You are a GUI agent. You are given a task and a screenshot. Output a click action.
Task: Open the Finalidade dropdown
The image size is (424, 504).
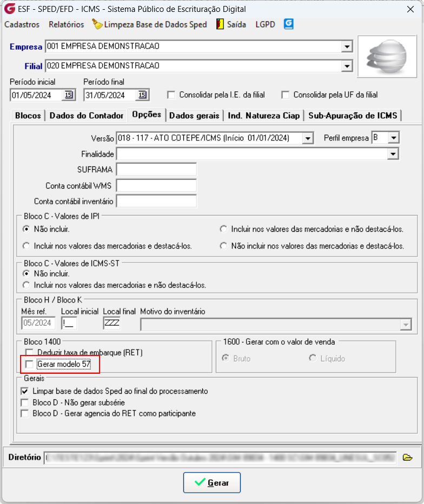click(393, 154)
